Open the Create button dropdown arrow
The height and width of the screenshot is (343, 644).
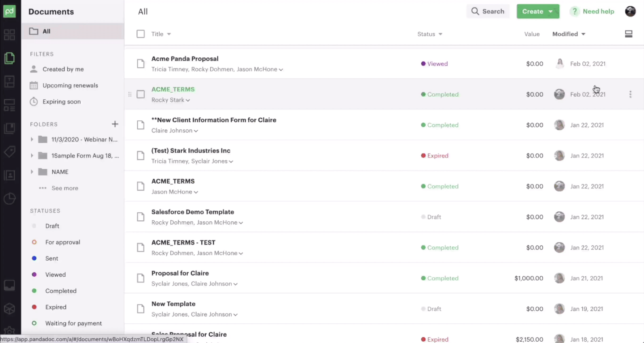(x=551, y=12)
